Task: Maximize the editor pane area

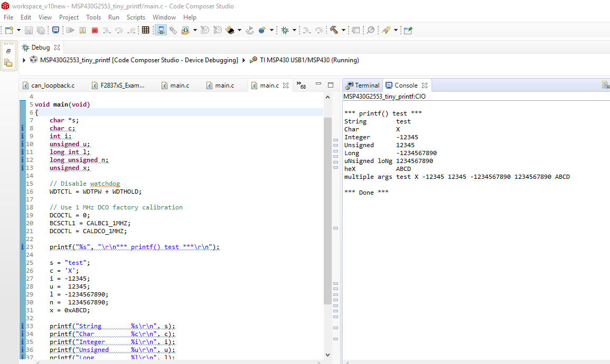Action: pyautogui.click(x=331, y=84)
